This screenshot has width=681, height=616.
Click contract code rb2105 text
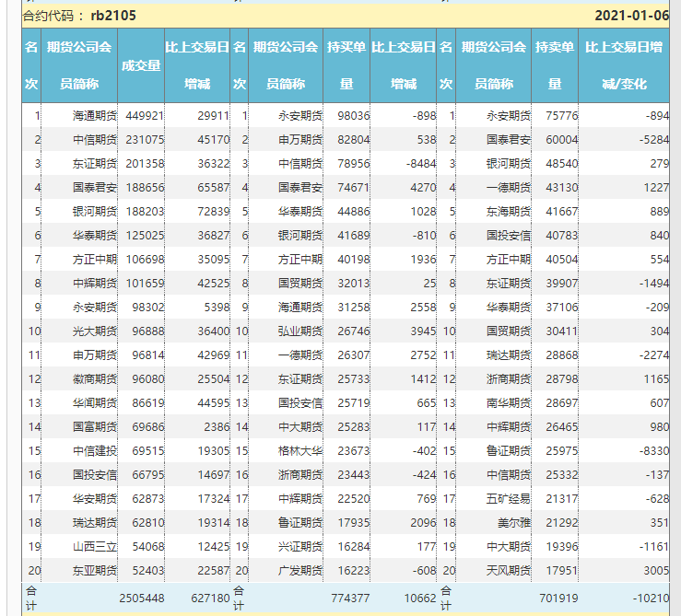point(113,16)
